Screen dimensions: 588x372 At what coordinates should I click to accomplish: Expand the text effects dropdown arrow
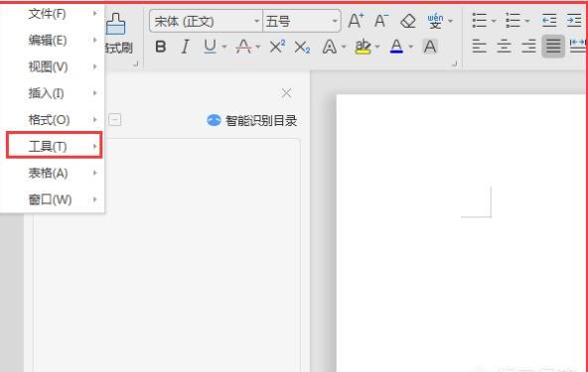tap(344, 47)
